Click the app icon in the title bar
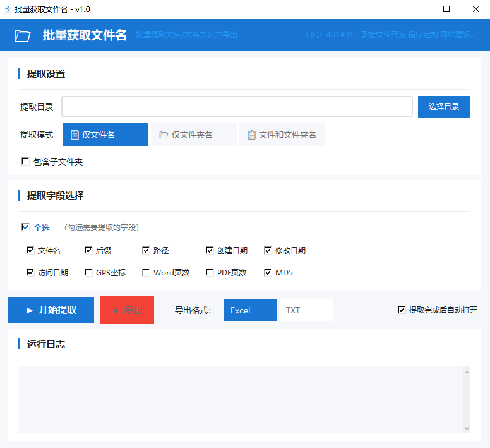 8,9
